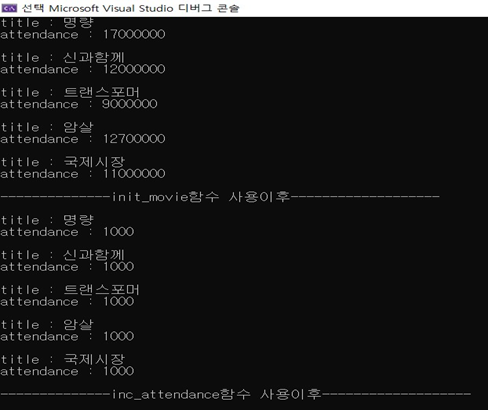
Task: Select 'attendance : 1000' under the post-init 트랜스포머 title
Action: [x=67, y=302]
